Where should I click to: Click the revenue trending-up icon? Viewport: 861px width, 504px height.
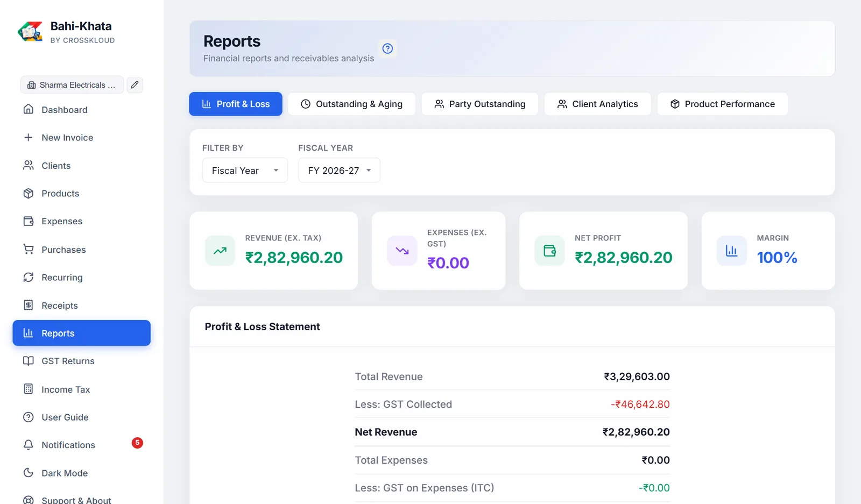point(220,251)
